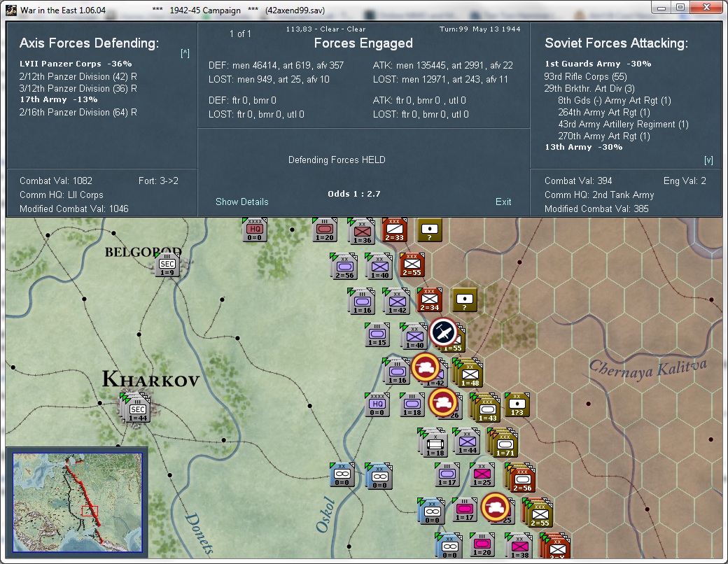The height and width of the screenshot is (564, 728).
Task: Select the purple 1=15 regiment counter
Action: coord(377,335)
